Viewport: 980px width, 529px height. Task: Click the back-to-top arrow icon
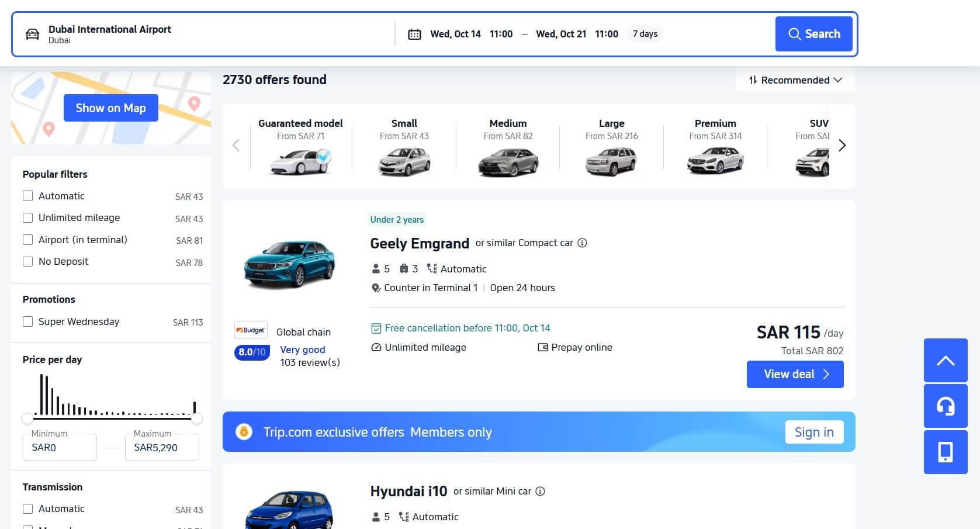(x=945, y=361)
